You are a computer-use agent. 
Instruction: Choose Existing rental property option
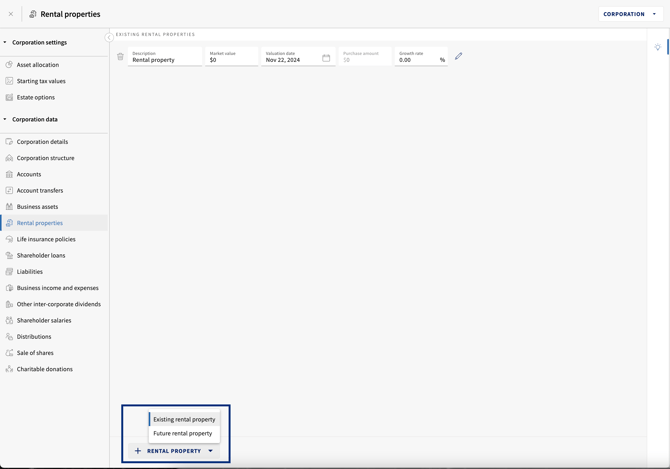point(184,419)
